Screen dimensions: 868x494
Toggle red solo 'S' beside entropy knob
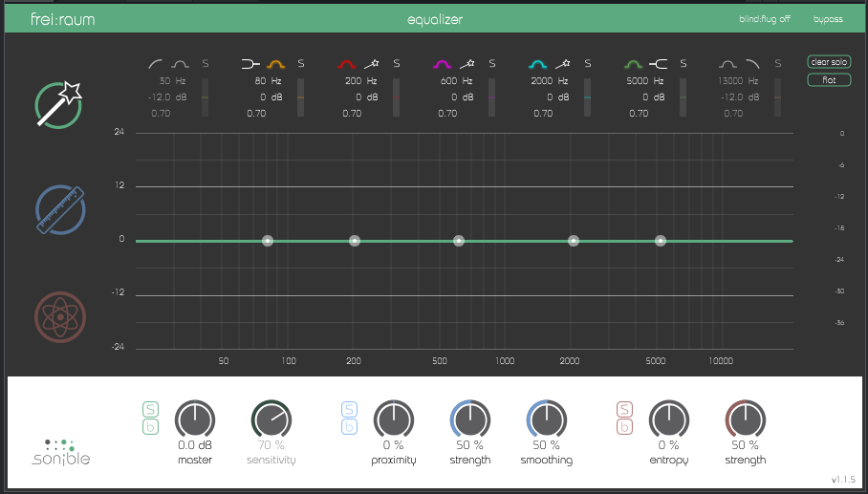click(623, 409)
